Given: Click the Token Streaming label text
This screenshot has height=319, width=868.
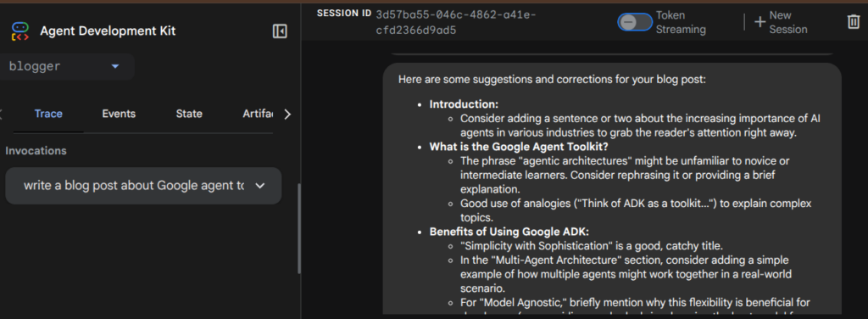Looking at the screenshot, I should [681, 22].
